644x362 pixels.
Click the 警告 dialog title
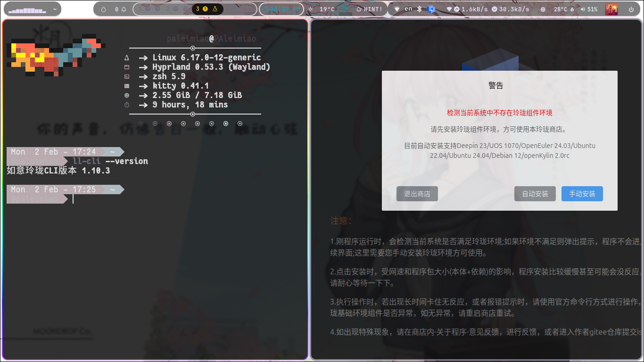pos(496,85)
